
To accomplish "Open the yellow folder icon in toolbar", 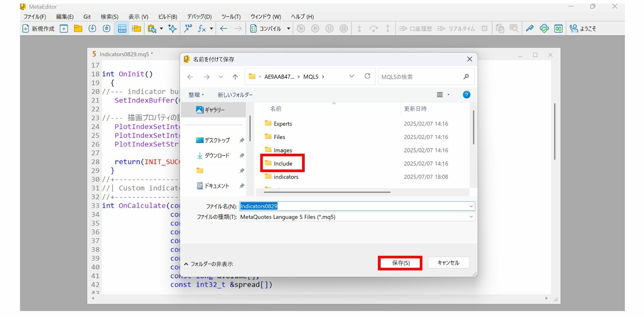I will coord(78,29).
